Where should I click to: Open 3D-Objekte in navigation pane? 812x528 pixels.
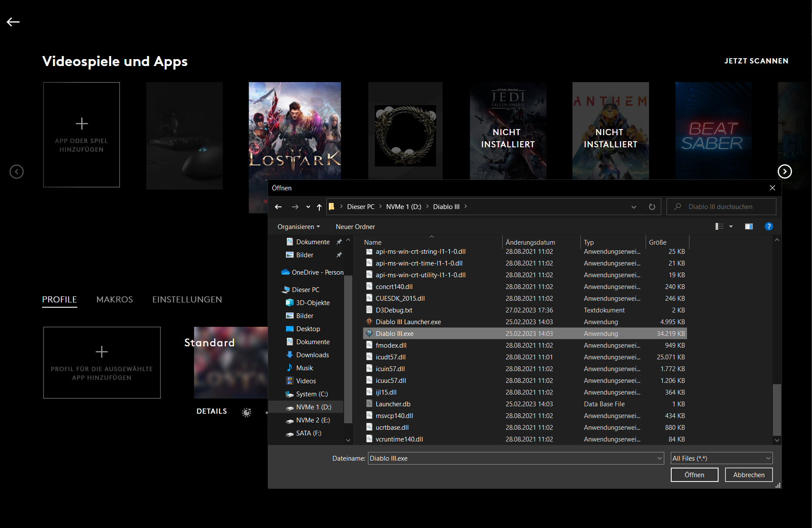click(313, 303)
